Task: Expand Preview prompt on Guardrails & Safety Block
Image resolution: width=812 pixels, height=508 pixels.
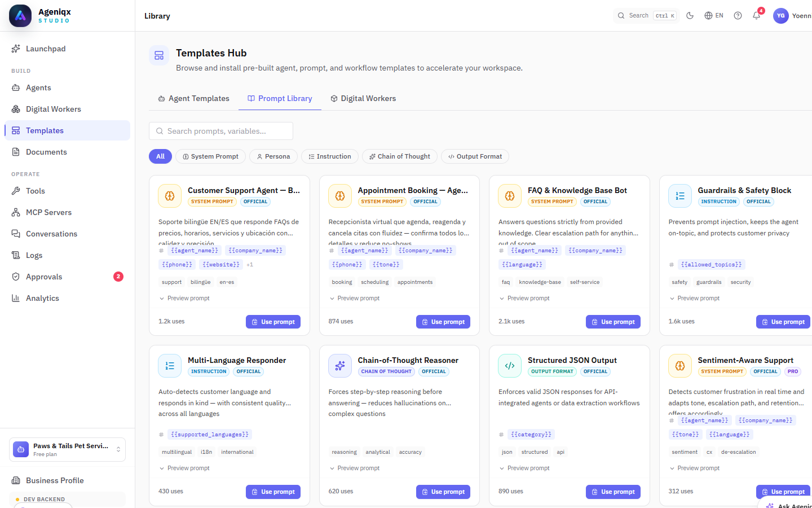Action: point(695,298)
